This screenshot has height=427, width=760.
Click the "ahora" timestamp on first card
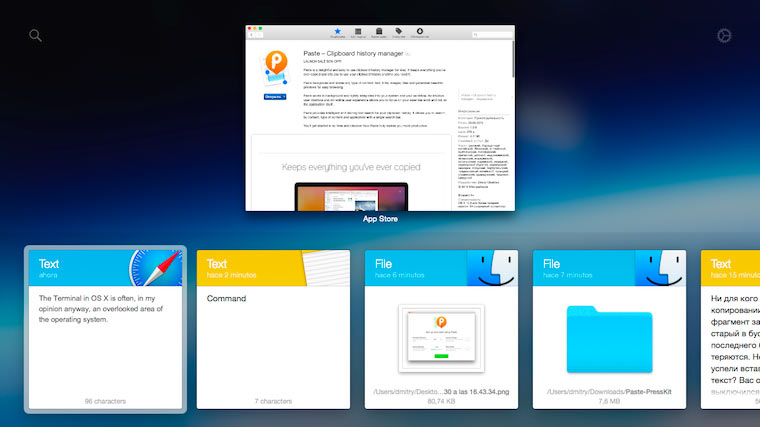(48, 275)
